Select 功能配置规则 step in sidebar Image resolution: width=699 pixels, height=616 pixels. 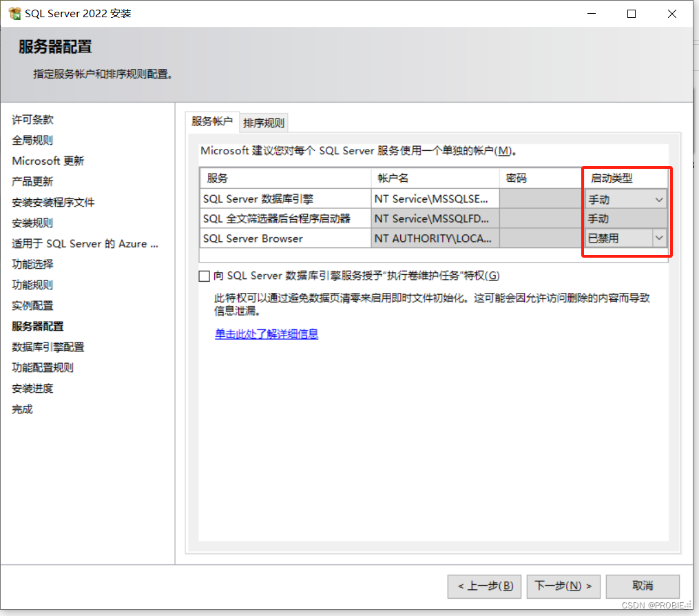click(43, 367)
